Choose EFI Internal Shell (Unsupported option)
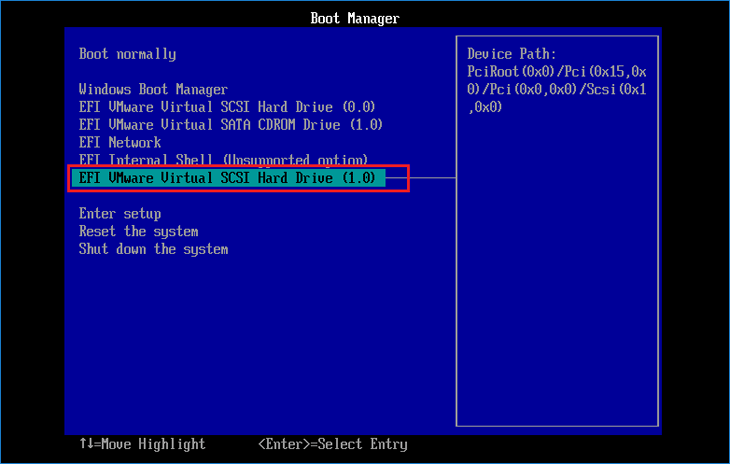The image size is (730, 464). (x=223, y=160)
